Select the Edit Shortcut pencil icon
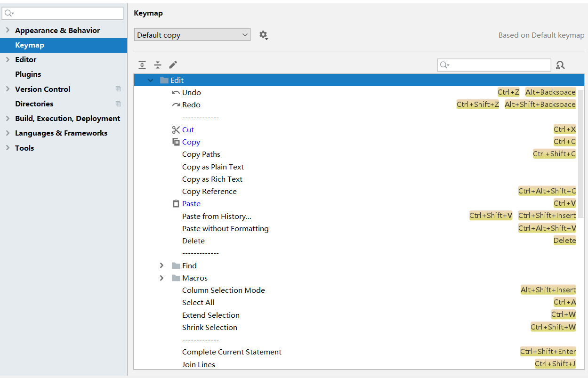This screenshot has width=588, height=378. (x=173, y=64)
